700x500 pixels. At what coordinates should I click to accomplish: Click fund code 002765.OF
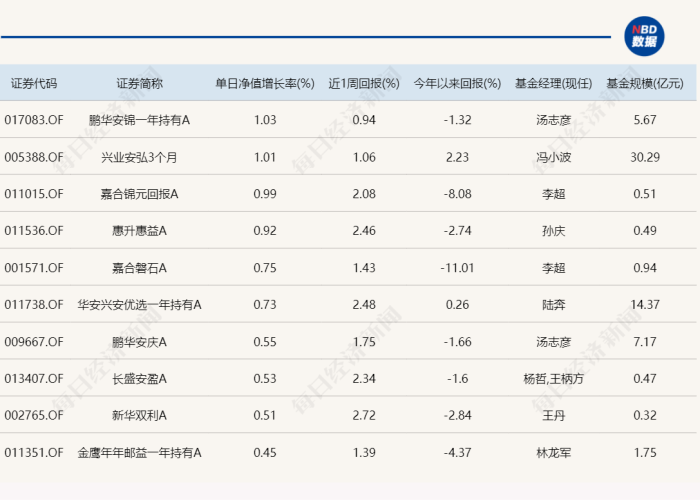coord(34,416)
